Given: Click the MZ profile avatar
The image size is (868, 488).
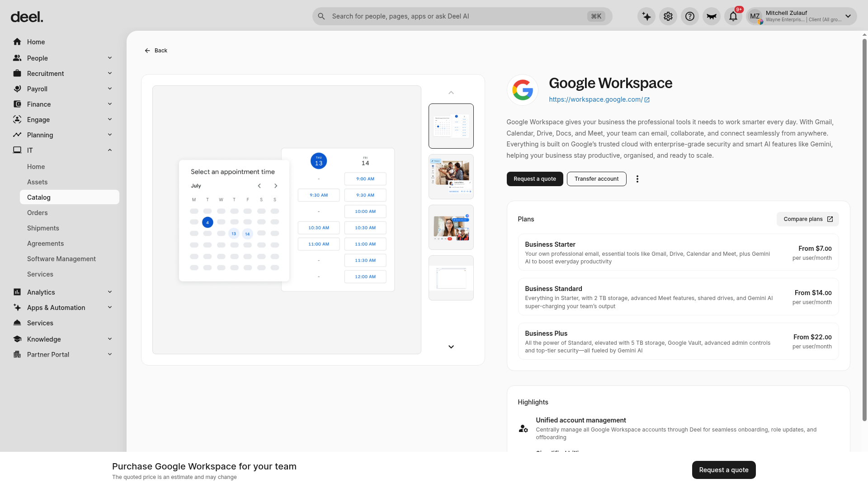Looking at the screenshot, I should [755, 17].
